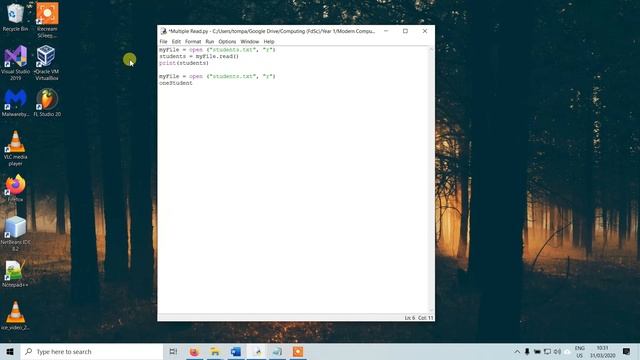Open the Icecream recorder taskbar button

coord(298,351)
